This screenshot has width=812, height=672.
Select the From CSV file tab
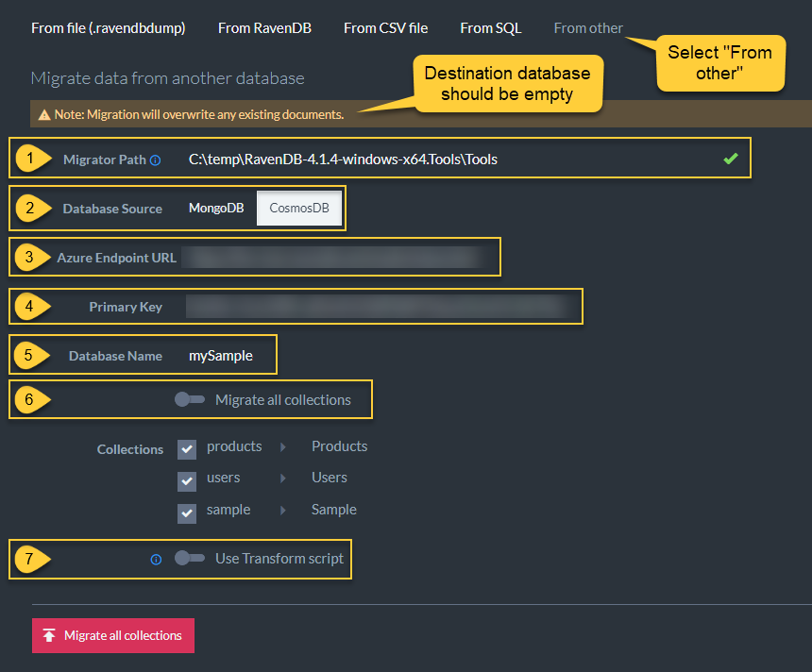click(x=386, y=28)
